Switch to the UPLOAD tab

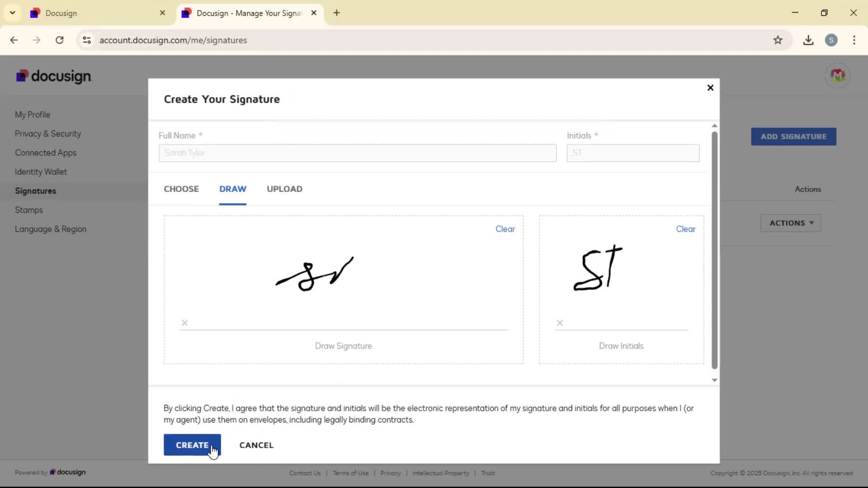pos(284,189)
